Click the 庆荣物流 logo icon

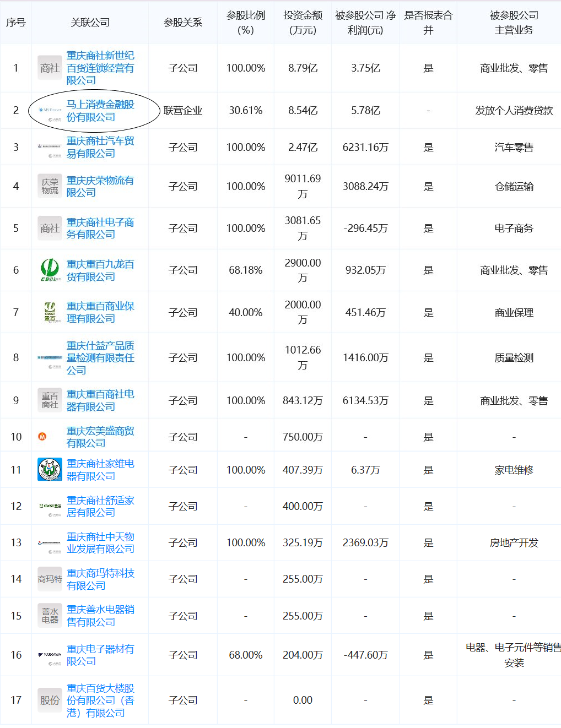click(x=50, y=186)
